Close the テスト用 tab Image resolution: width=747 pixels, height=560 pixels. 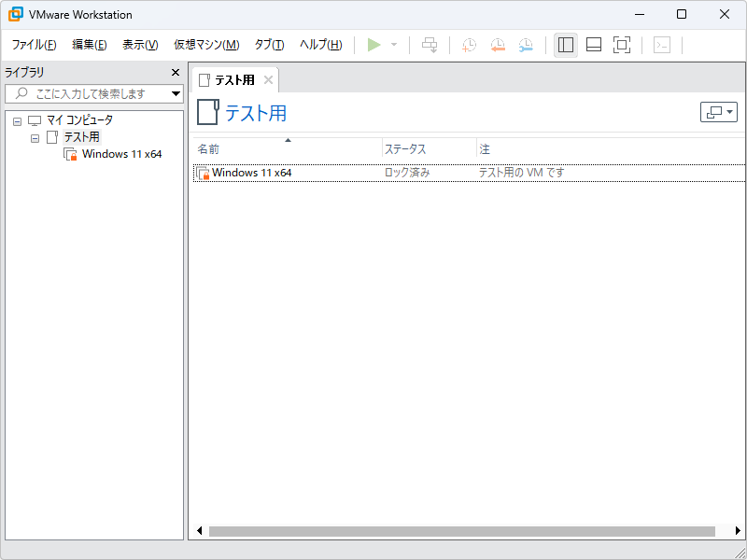tap(268, 80)
